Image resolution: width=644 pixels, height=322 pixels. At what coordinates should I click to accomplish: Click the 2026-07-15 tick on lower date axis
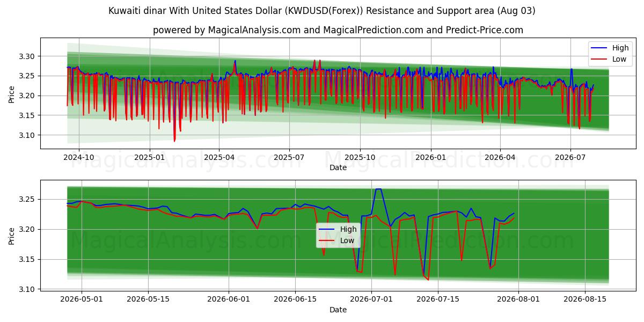(x=438, y=299)
